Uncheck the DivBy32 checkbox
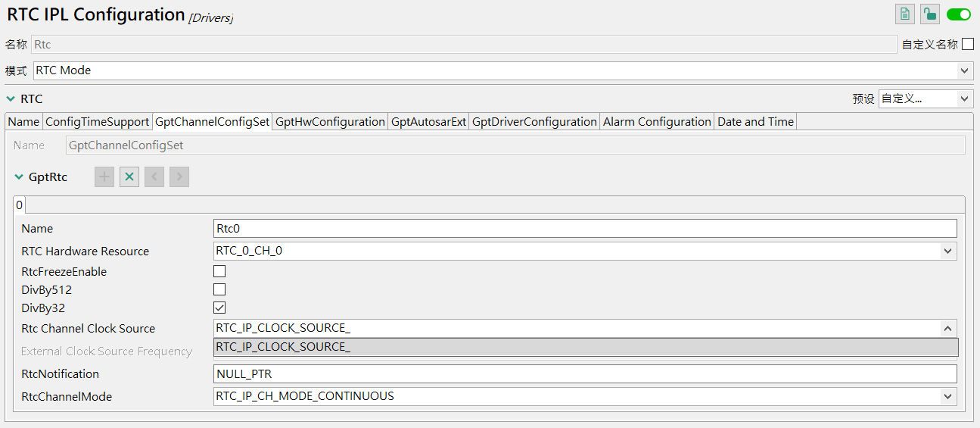This screenshot has height=428, width=980. pyautogui.click(x=219, y=308)
